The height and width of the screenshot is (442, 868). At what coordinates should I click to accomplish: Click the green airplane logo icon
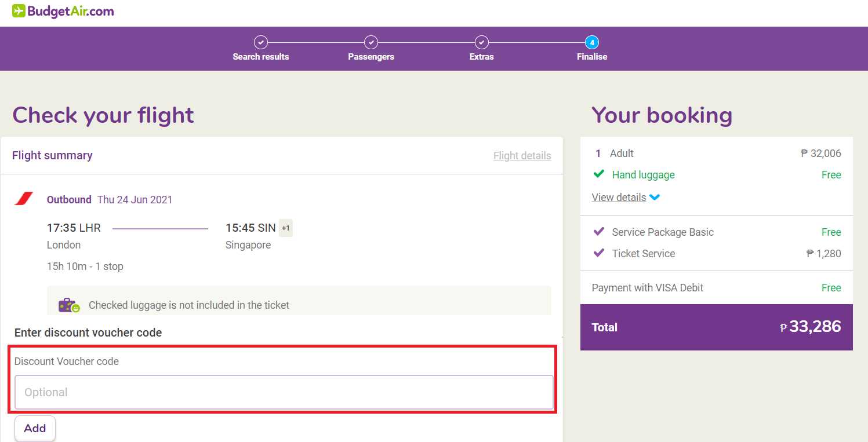19,10
